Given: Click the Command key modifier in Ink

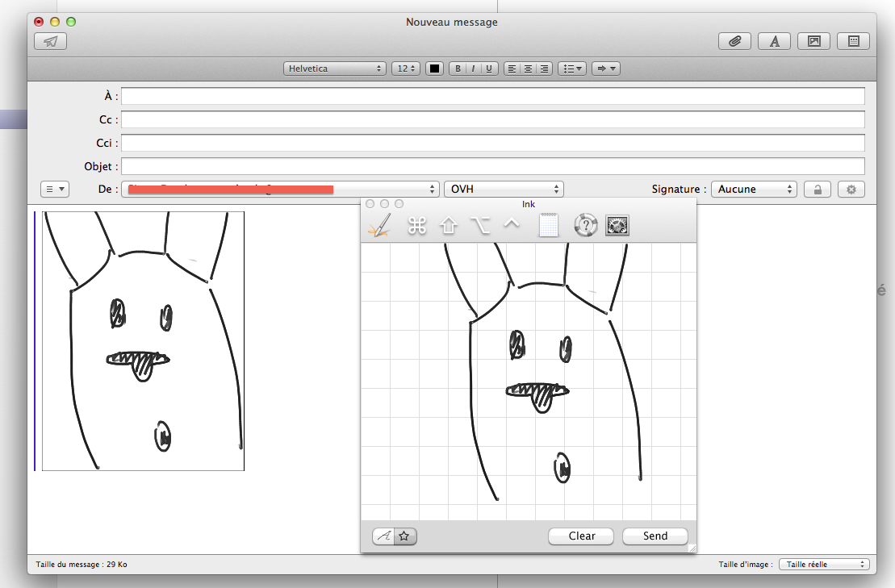Looking at the screenshot, I should (x=416, y=226).
